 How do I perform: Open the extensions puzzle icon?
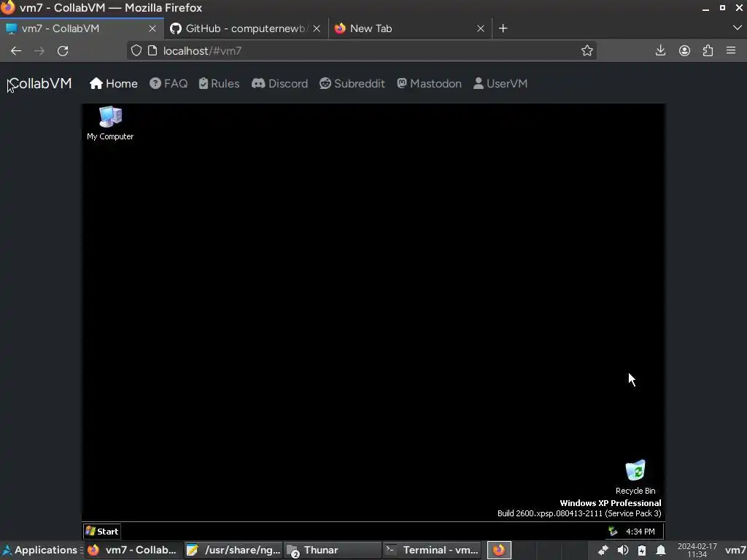click(x=708, y=50)
